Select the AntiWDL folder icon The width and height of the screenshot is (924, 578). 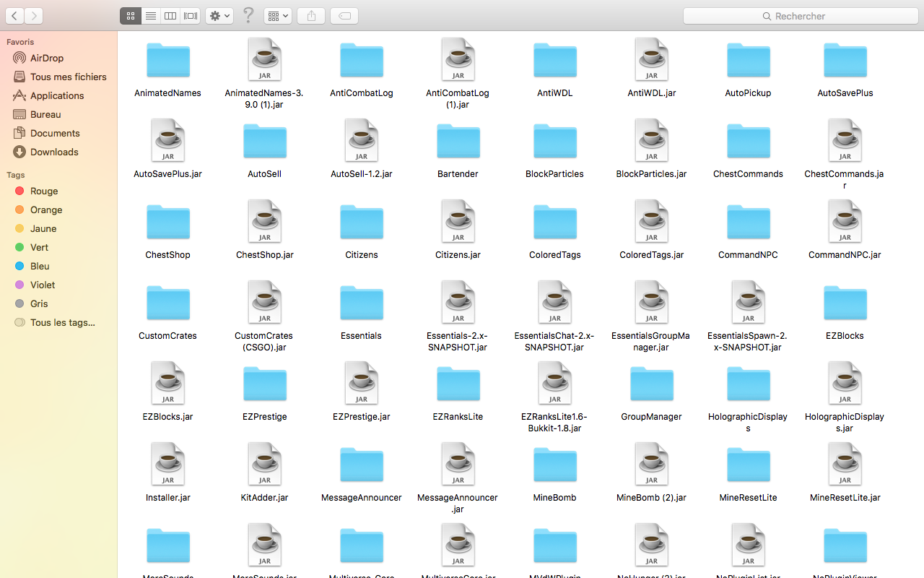coord(555,60)
